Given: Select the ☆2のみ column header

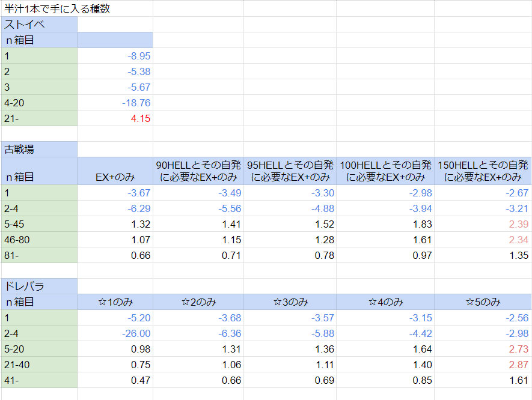Looking at the screenshot, I should click(x=198, y=302).
